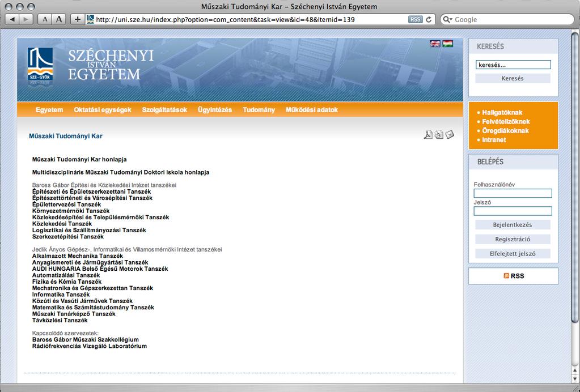This screenshot has height=392, width=580.
Task: Click the orange RSS feed icon in sidebar
Action: [x=506, y=276]
